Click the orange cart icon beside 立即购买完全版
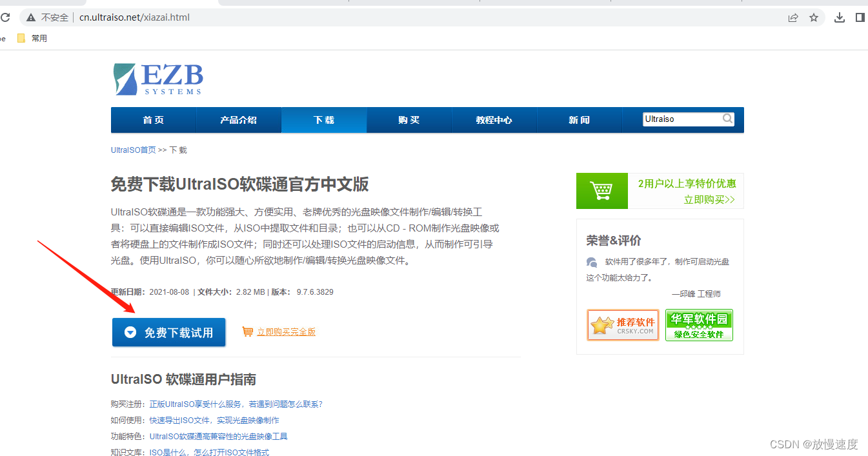868x456 pixels. pos(247,332)
